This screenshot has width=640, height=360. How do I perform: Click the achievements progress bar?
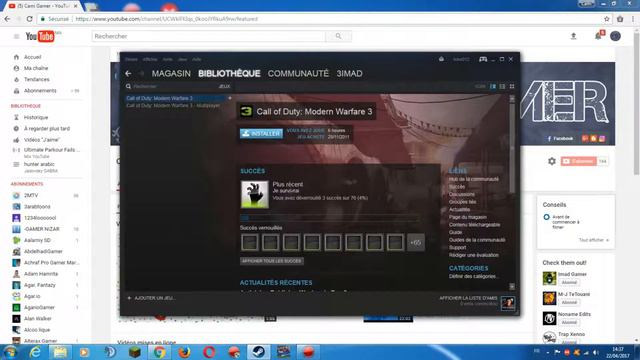pyautogui.click(x=330, y=218)
